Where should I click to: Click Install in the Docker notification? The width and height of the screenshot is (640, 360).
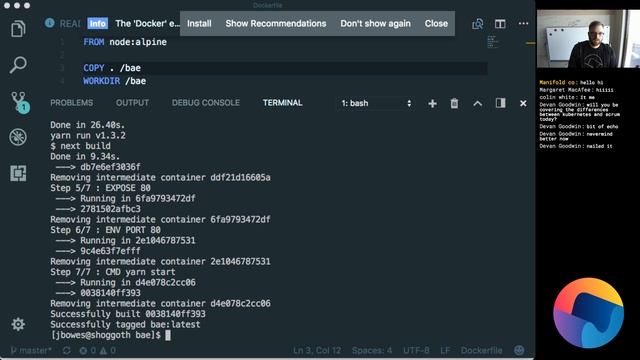(199, 24)
